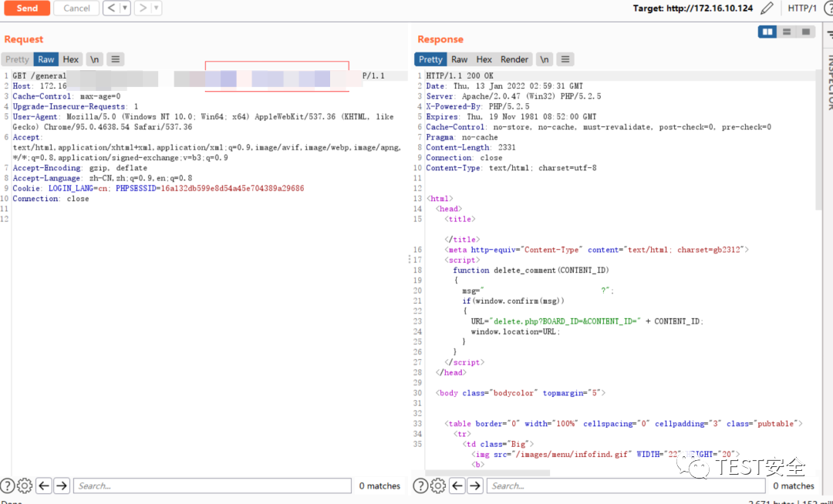Go to next request in history

pos(143,8)
